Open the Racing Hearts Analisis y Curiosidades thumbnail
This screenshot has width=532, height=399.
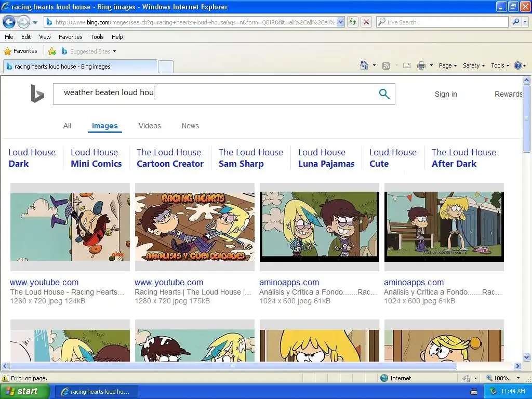(x=195, y=227)
